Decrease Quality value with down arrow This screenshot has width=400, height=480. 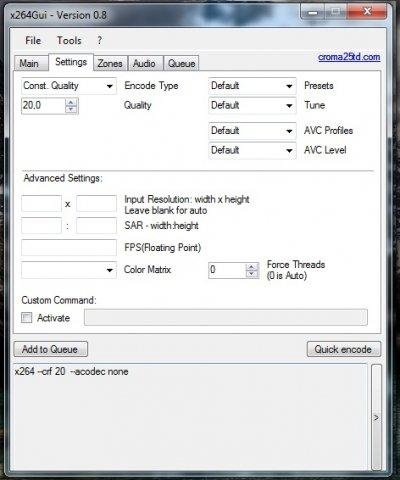(x=71, y=110)
